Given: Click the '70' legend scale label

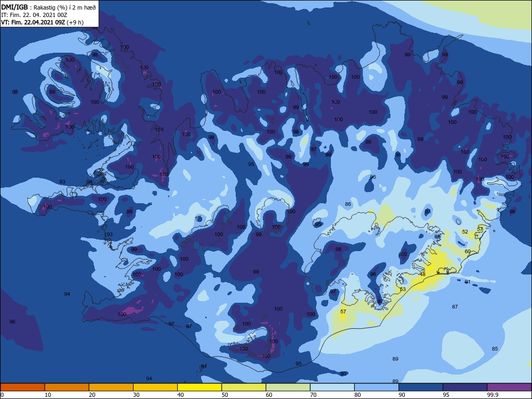Looking at the screenshot, I should 313,395.
